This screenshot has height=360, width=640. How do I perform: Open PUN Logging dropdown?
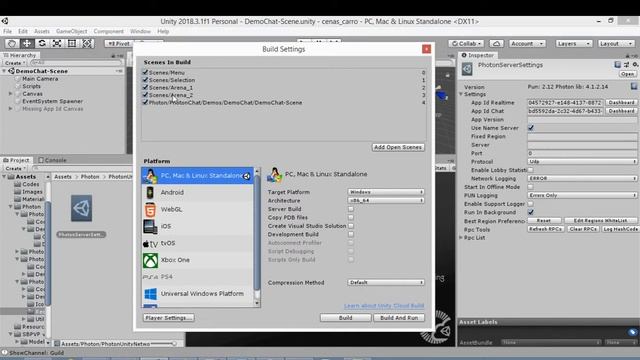click(582, 196)
